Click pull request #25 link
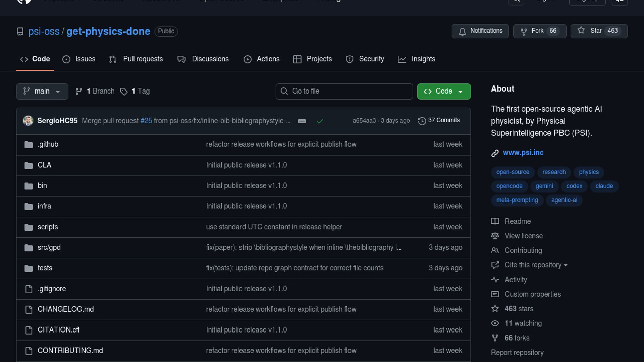This screenshot has width=644, height=362. (146, 121)
